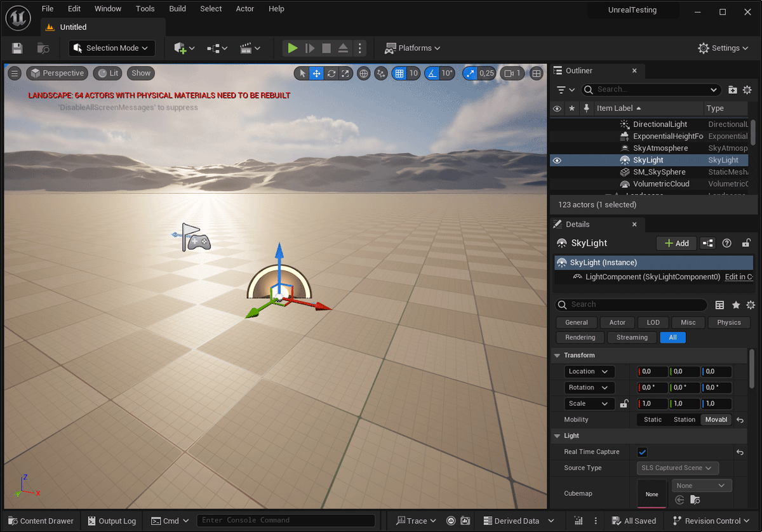The width and height of the screenshot is (762, 532).
Task: Click the Details property search field
Action: (x=631, y=305)
